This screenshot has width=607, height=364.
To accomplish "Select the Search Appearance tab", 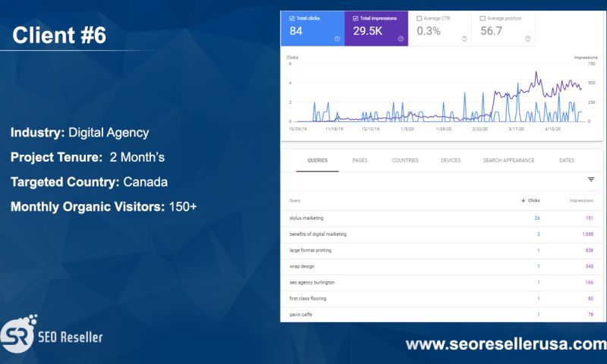I will [508, 161].
